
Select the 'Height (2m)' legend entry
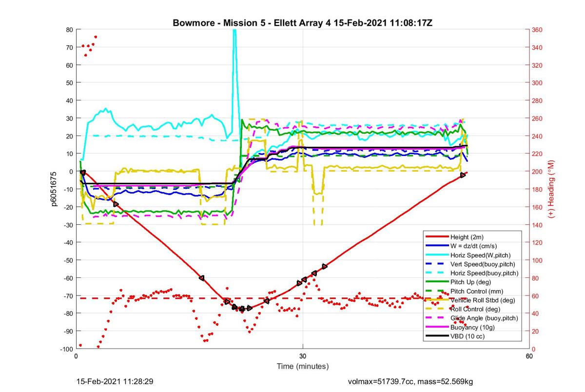point(467,236)
